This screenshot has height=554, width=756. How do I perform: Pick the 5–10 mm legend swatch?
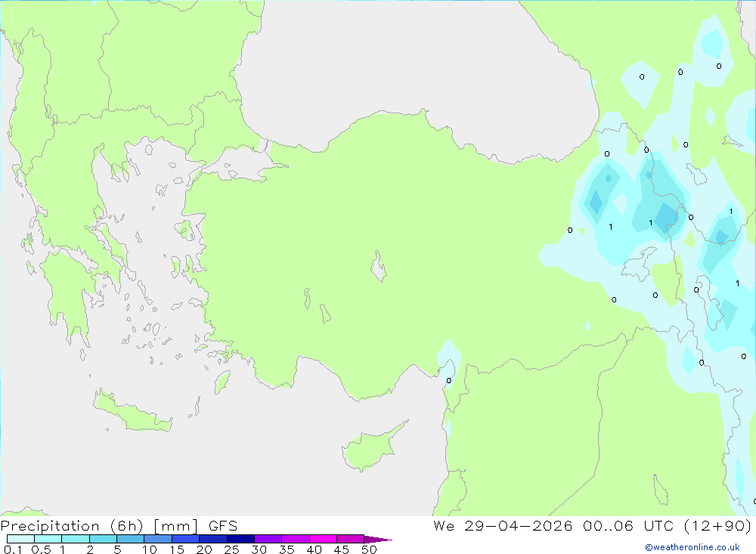(131, 539)
